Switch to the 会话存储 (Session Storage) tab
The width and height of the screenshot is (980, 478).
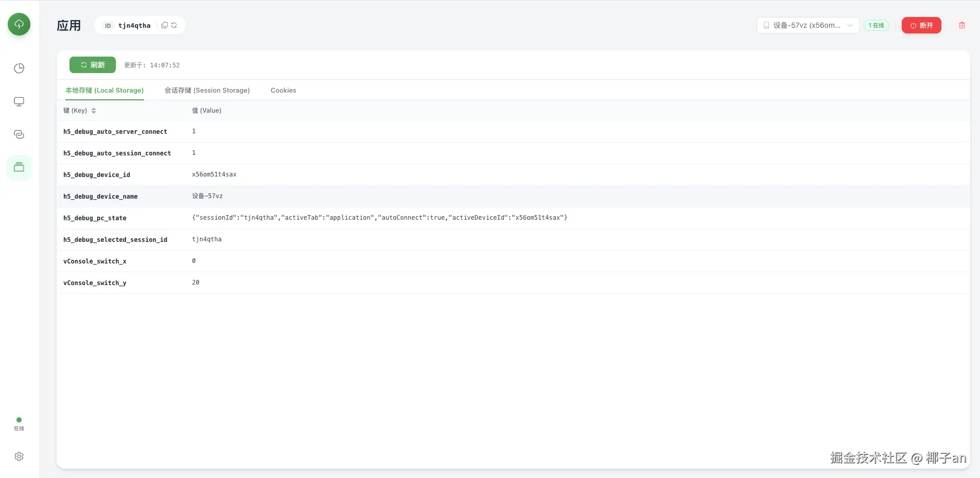[207, 91]
